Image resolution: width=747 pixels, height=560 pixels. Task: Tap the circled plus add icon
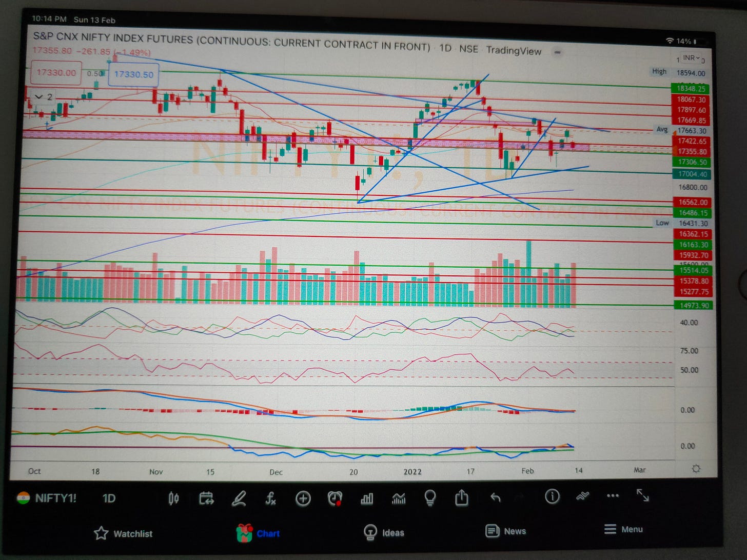[x=303, y=498]
